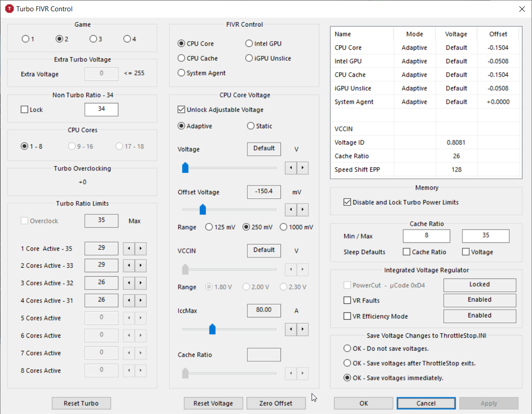
Task: Decrease 4 Cores Active ratio with left arrow
Action: [x=129, y=301]
